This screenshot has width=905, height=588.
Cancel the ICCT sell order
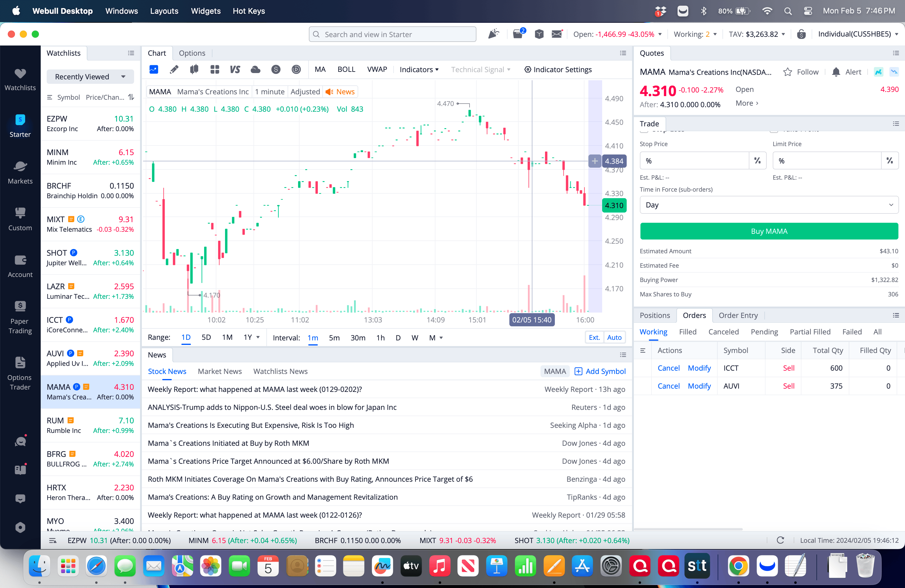[669, 368]
